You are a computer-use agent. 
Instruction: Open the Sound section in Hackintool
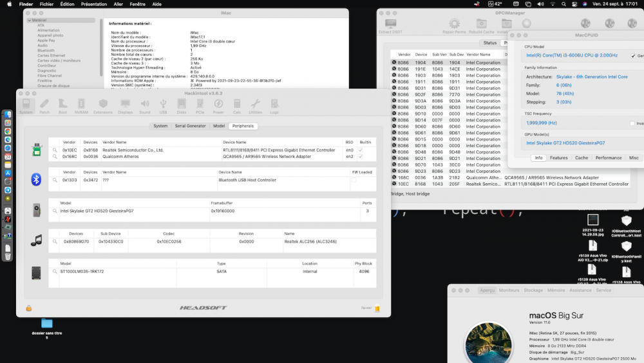click(x=144, y=106)
